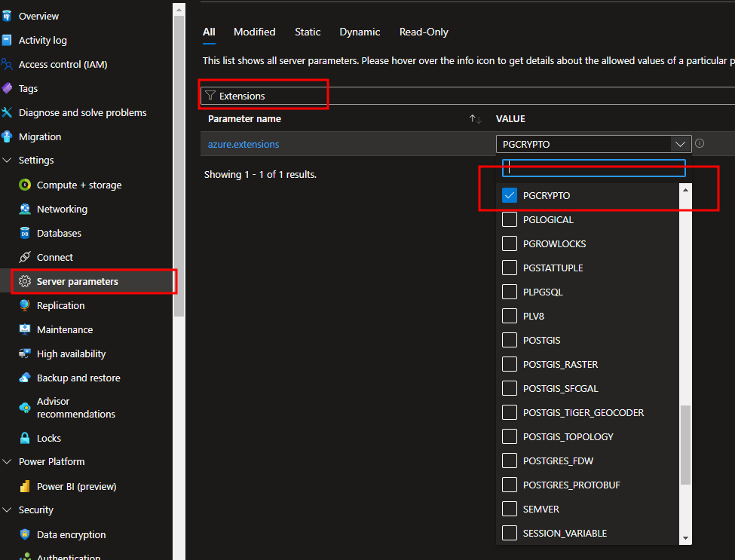Switch to the All tab
735x560 pixels.
[209, 32]
